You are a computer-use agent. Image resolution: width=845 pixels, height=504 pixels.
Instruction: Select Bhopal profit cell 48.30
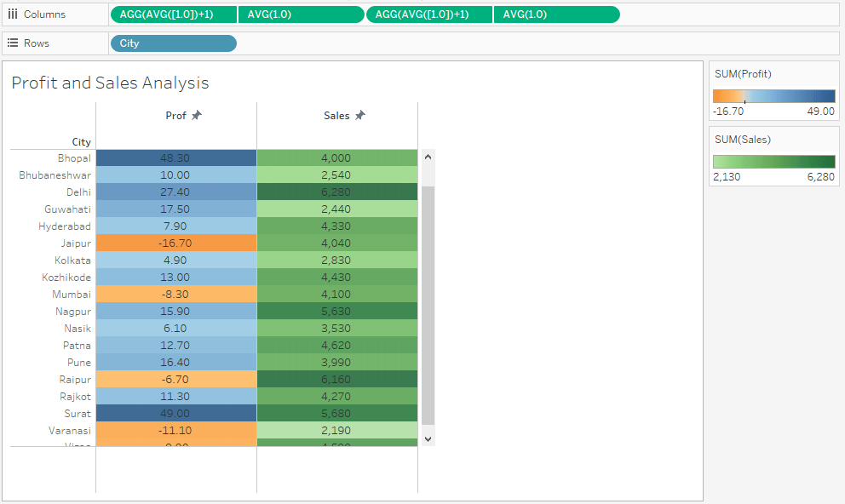(176, 158)
